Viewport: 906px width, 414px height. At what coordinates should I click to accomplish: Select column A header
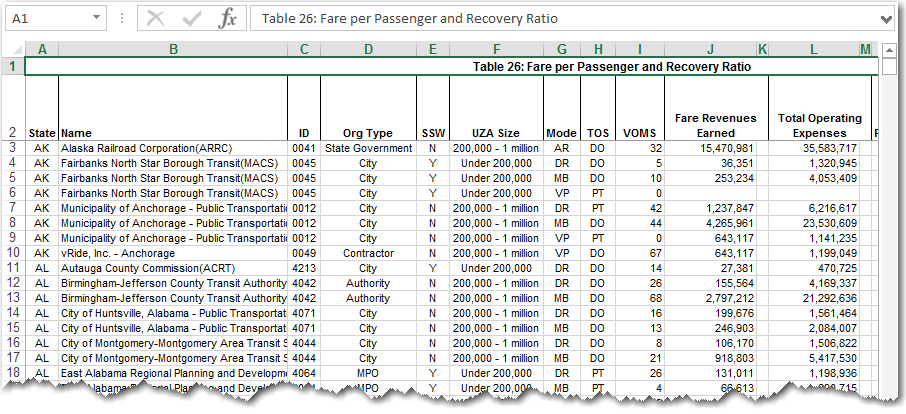(x=42, y=50)
